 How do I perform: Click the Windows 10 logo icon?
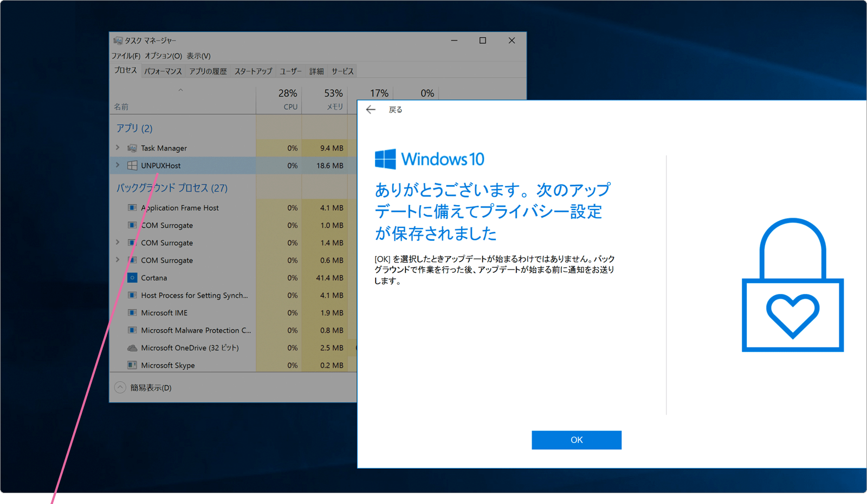pyautogui.click(x=385, y=159)
